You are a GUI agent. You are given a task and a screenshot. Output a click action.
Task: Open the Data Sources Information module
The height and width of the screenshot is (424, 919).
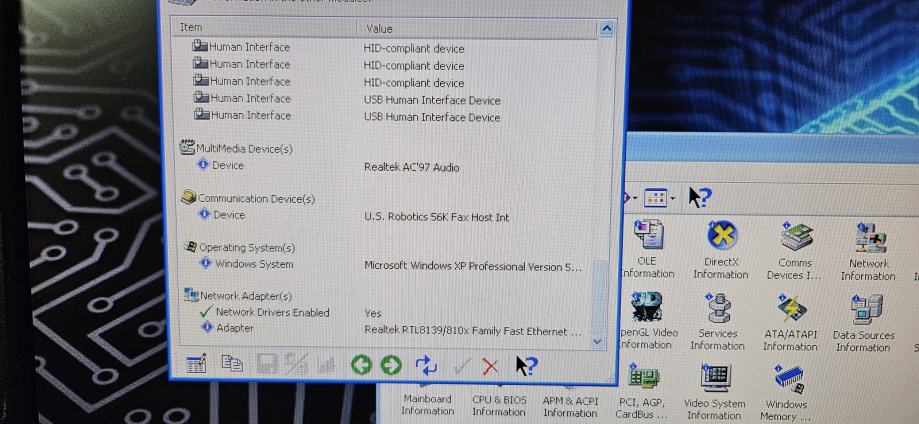click(x=864, y=324)
